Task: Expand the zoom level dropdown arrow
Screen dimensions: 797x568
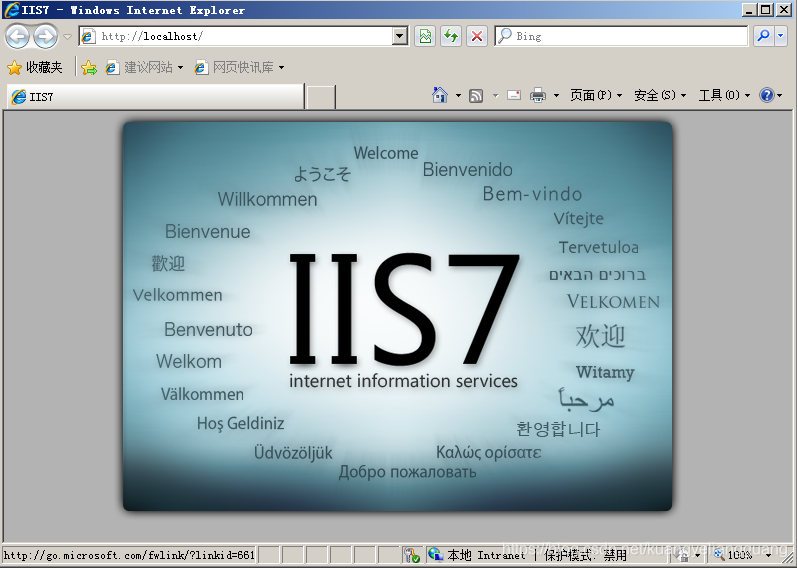Action: coord(769,555)
